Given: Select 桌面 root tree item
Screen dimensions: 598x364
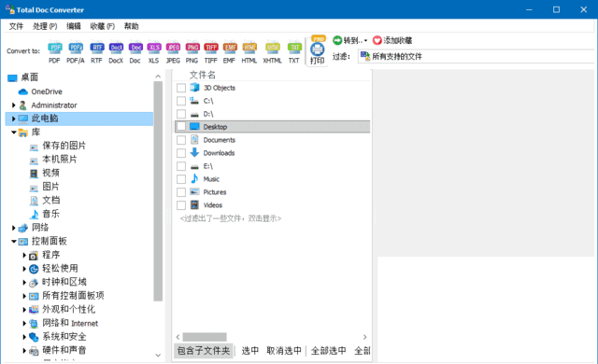Looking at the screenshot, I should coord(29,77).
